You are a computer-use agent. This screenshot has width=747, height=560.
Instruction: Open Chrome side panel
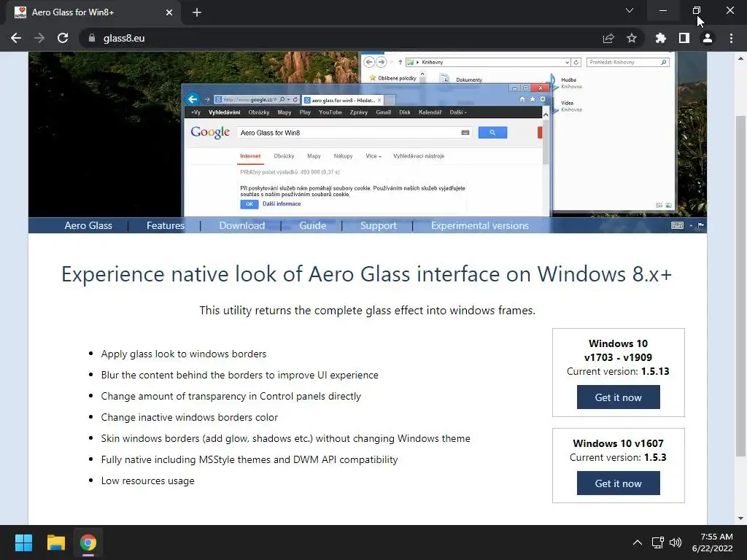pyautogui.click(x=684, y=38)
